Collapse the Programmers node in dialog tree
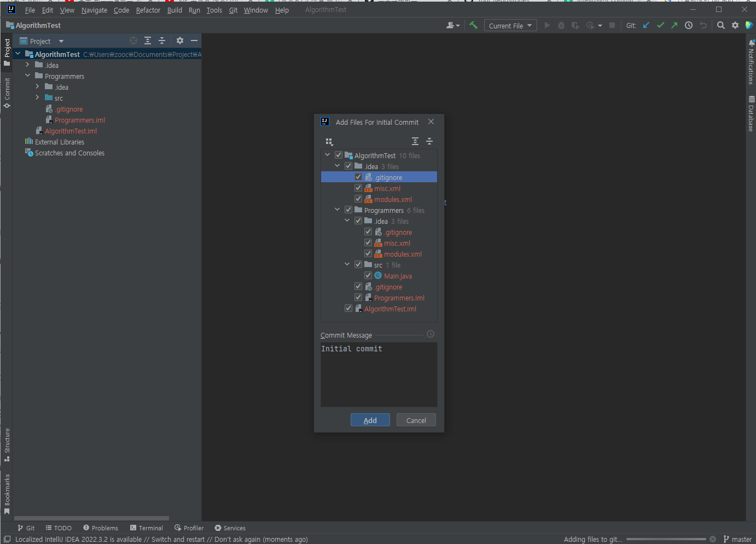Screen dimensions: 756x544 tap(338, 210)
